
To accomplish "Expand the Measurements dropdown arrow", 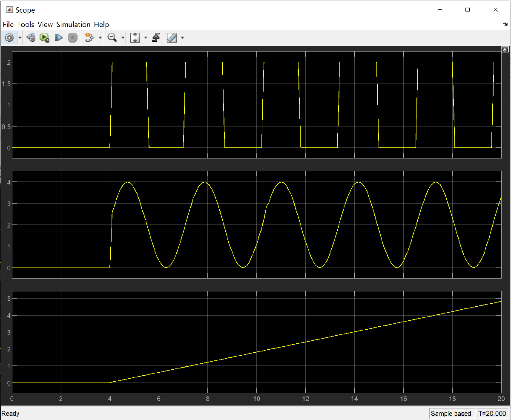I will click(x=182, y=38).
